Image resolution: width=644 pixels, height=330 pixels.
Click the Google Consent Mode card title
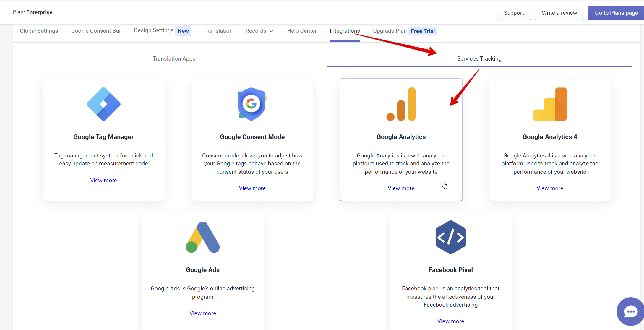[x=252, y=137]
